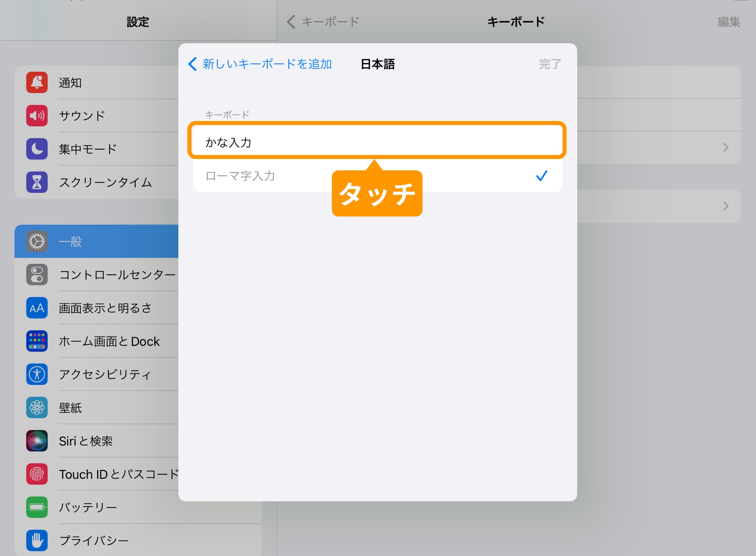Select かな入力 keyboard option
This screenshot has height=556, width=756.
376,141
